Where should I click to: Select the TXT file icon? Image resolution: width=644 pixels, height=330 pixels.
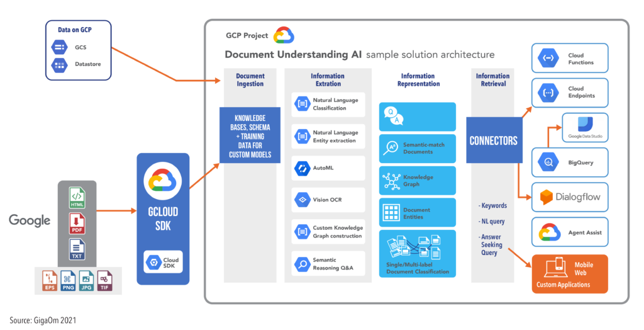pos(77,250)
